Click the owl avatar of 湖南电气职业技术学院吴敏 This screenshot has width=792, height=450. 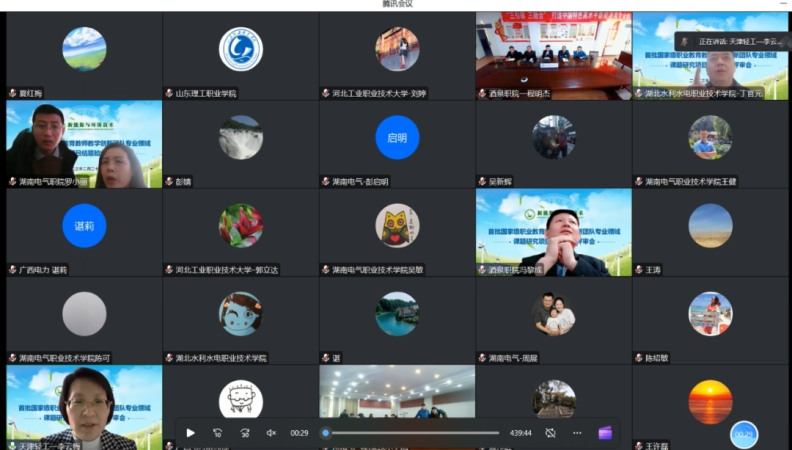(x=397, y=225)
